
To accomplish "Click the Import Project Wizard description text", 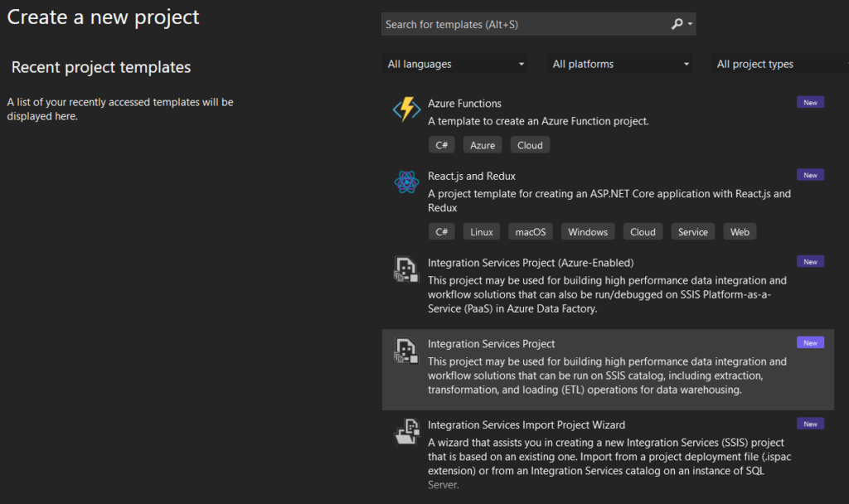I will pyautogui.click(x=609, y=463).
